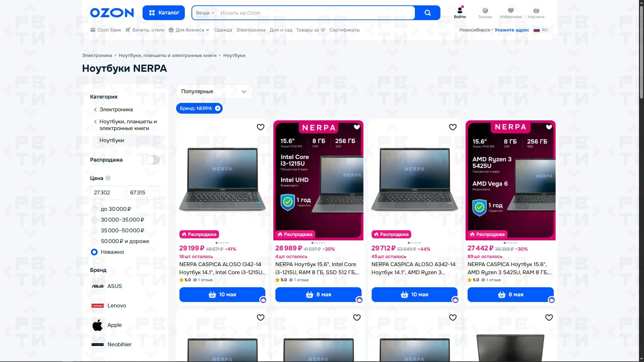This screenshot has width=644, height=362.
Task: Favorite the first laptop in the second row
Action: (x=261, y=317)
